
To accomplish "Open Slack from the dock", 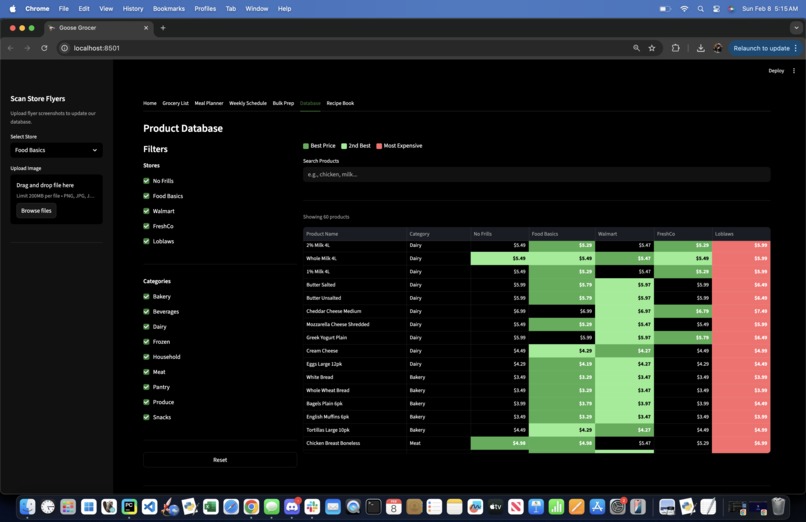I will (x=312, y=507).
